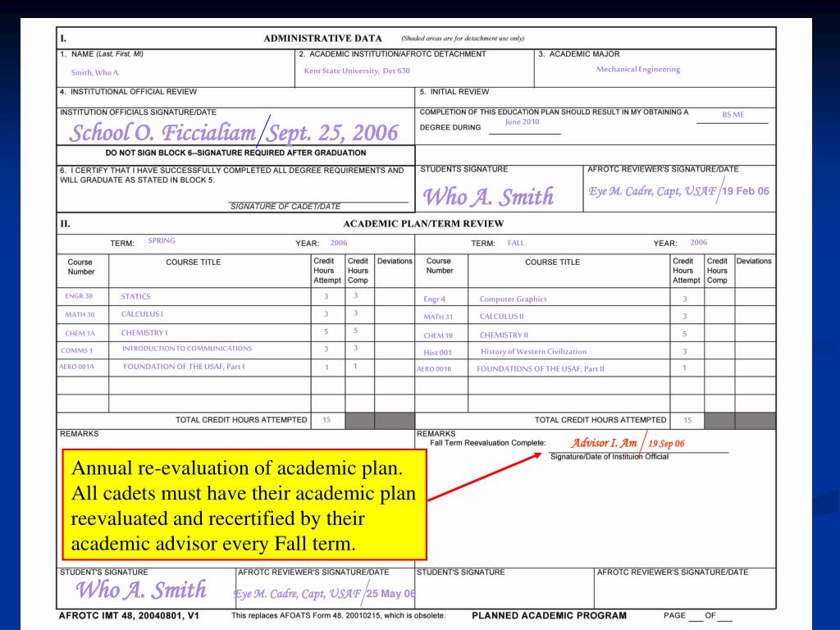Click the 'School O. Ficcialiam' official signature

coord(163,132)
